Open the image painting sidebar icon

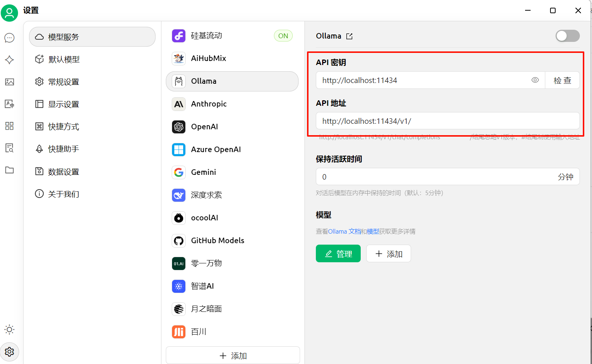click(10, 82)
